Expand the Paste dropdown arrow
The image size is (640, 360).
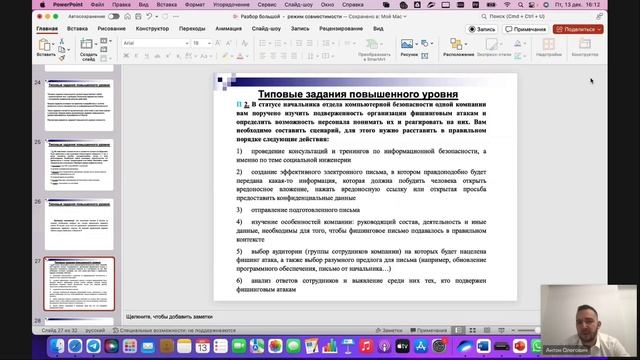point(53,44)
